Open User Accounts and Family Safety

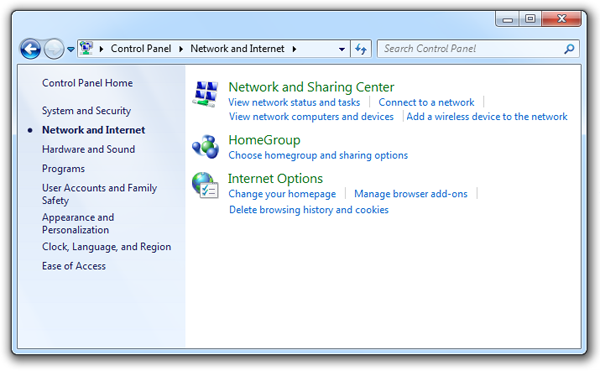point(99,194)
